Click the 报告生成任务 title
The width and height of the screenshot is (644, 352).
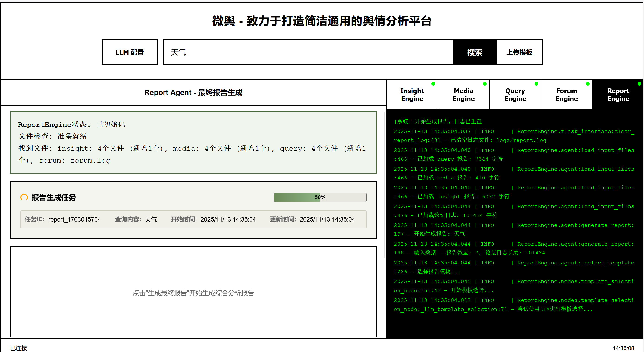tap(54, 197)
